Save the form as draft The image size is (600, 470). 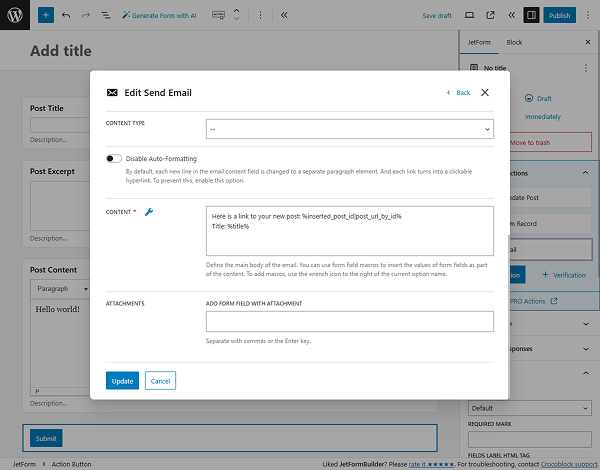coord(437,15)
